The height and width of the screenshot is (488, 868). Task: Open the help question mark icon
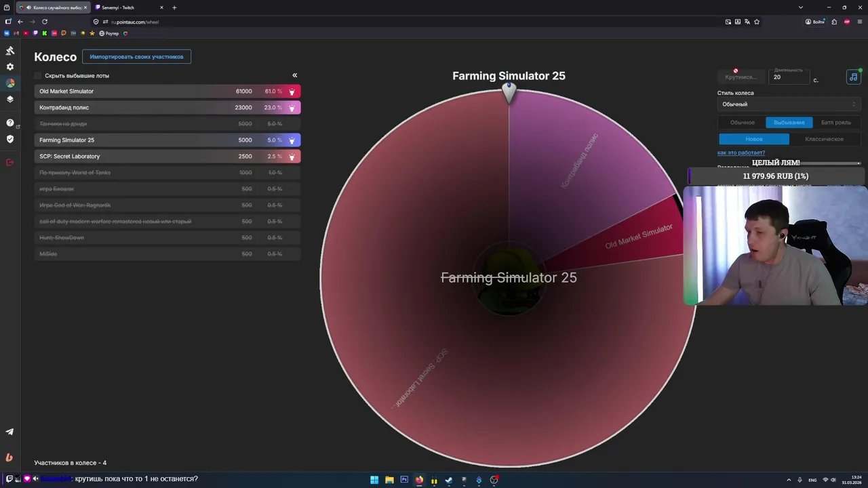tap(10, 123)
